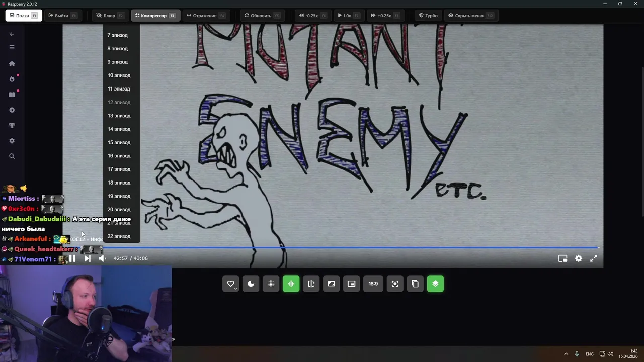Image resolution: width=644 pixels, height=362 pixels.
Task: Go back using sidebar arrow
Action: (x=12, y=34)
